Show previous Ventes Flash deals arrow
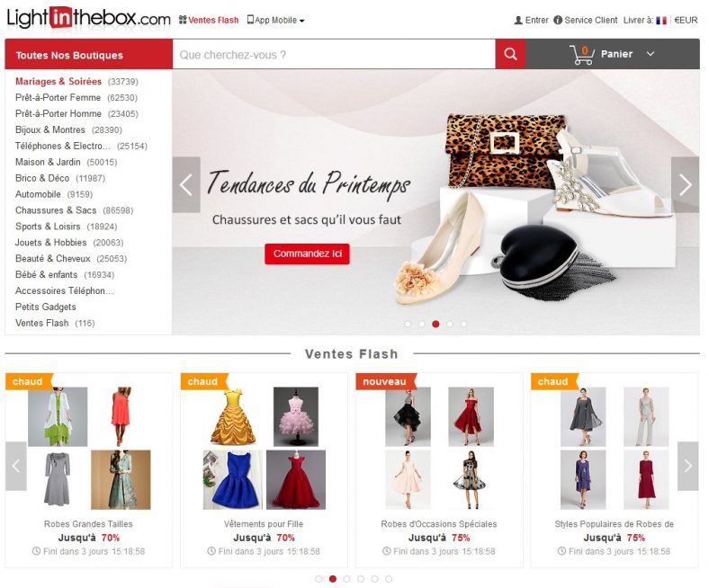Screen dimensions: 709x588 pyautogui.click(x=16, y=466)
